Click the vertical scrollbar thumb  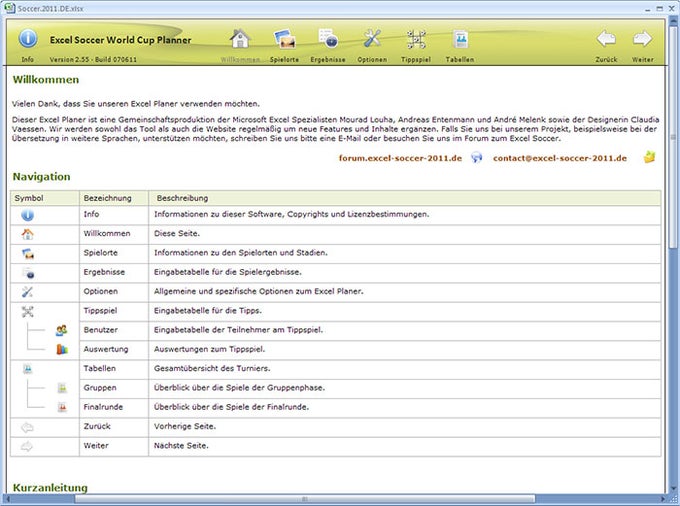673,137
